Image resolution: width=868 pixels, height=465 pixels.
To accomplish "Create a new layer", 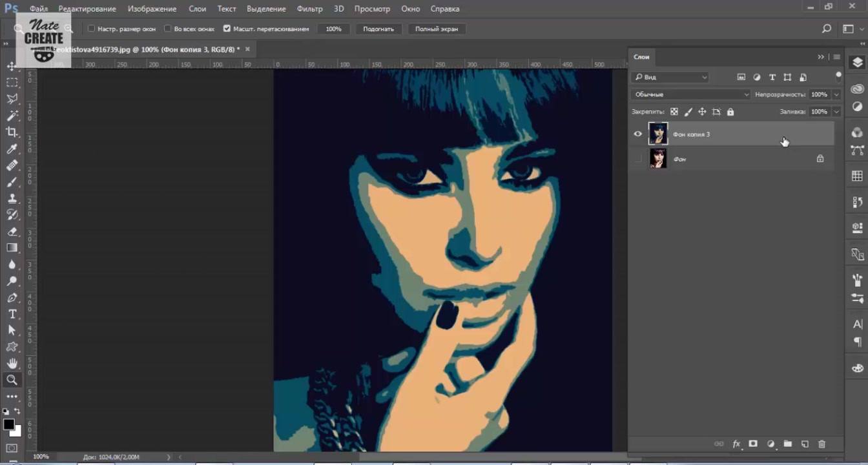I will coord(805,444).
